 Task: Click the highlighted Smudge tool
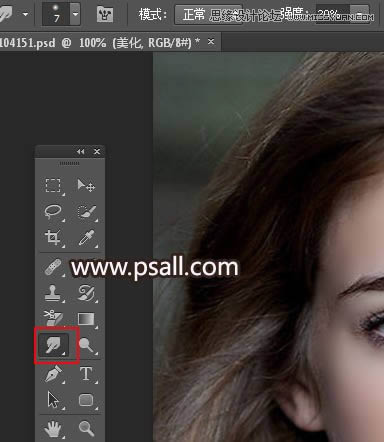54,345
